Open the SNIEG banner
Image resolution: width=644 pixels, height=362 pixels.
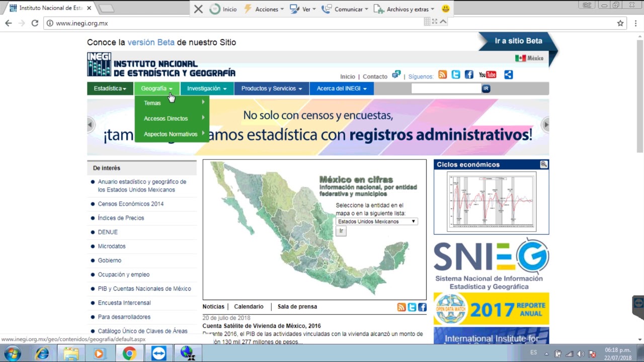tap(492, 265)
